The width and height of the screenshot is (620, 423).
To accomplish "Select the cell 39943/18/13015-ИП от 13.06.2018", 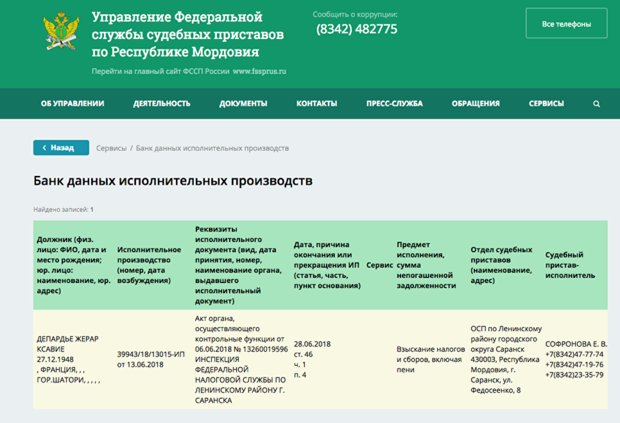I will coord(151,359).
